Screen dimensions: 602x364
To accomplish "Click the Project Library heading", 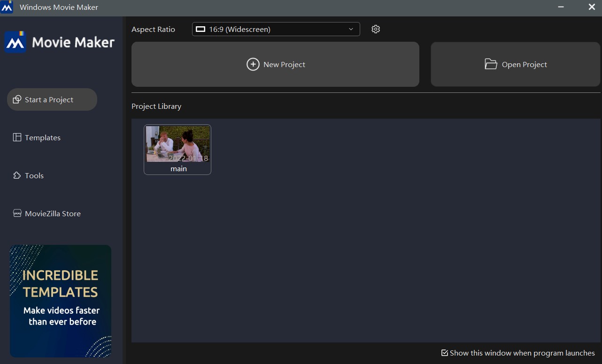I will click(x=156, y=106).
